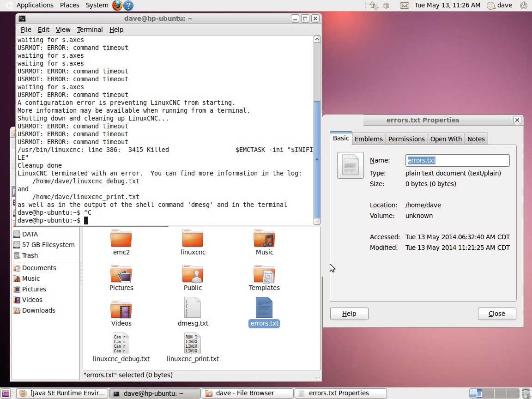This screenshot has height=399, width=532.
Task: Select the linuxcnc_debug.txt file
Action: 121,348
